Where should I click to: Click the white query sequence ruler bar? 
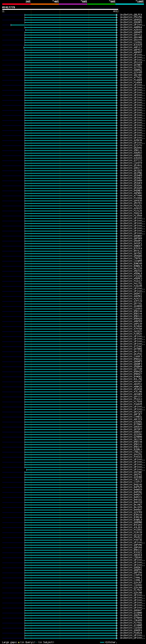tap(60, 10)
